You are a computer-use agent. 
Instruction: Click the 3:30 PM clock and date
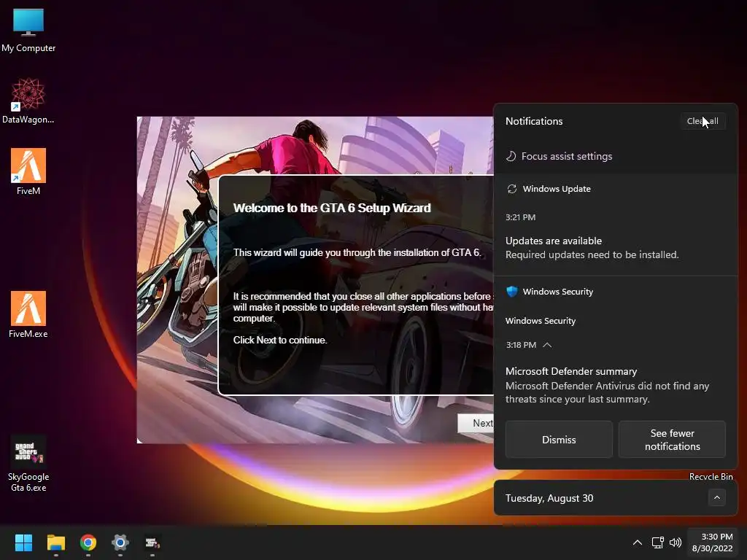[x=712, y=542]
